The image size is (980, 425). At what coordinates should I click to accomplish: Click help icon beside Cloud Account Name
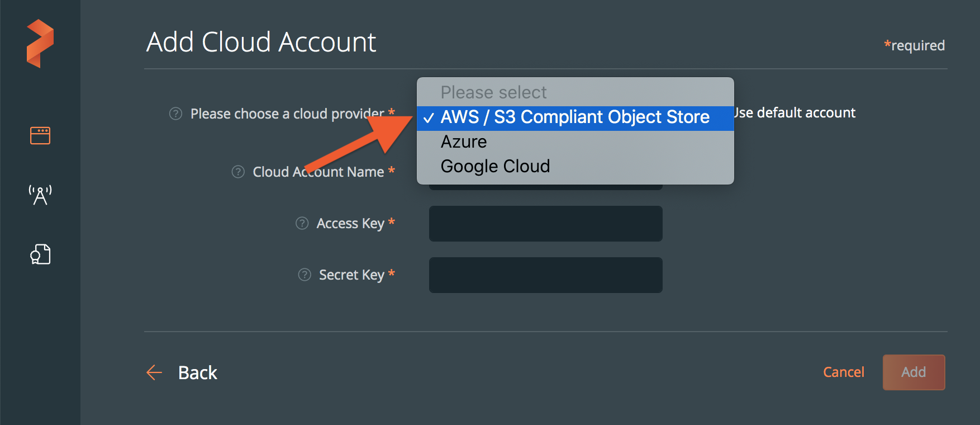(x=238, y=172)
